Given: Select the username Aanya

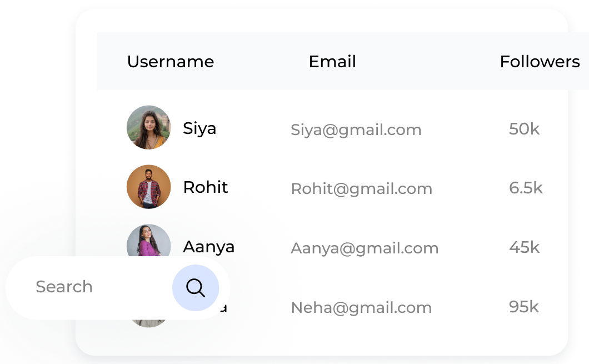Looking at the screenshot, I should click(209, 247).
